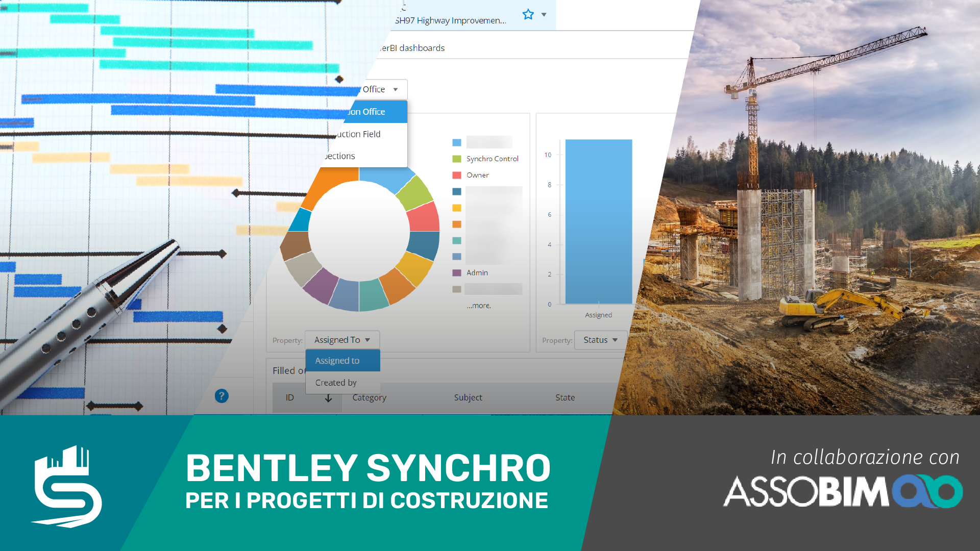Click the ...more link in legend
The image size is (980, 551).
coord(478,306)
